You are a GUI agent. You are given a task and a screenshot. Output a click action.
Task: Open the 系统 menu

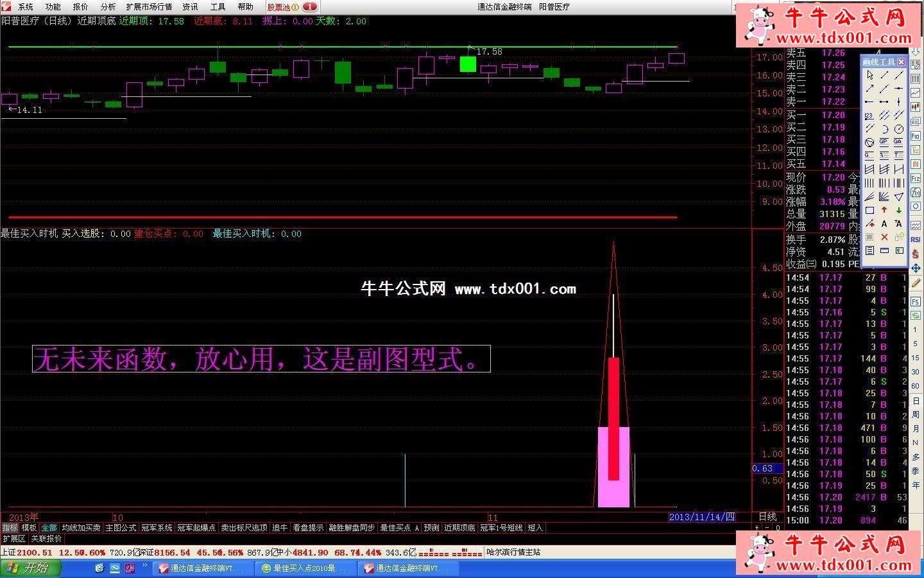coord(26,7)
